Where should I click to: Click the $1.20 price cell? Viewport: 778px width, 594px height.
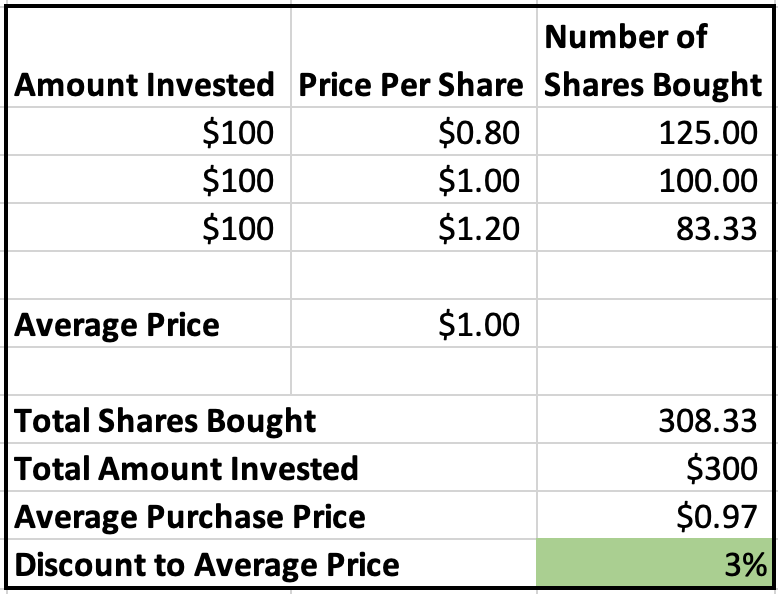click(414, 227)
